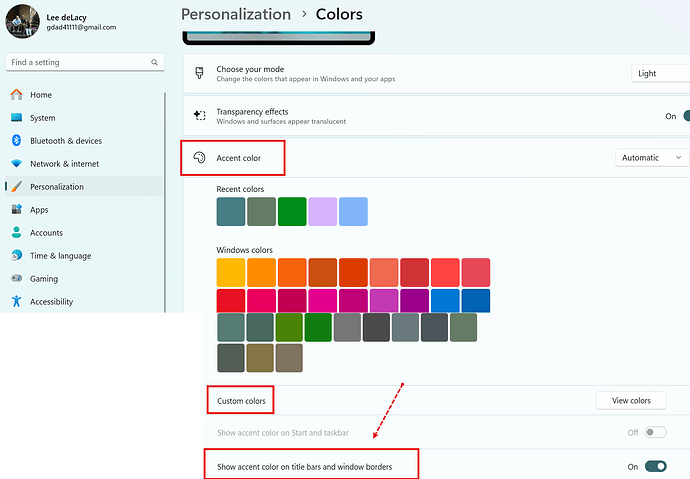Screen dimensions: 690x479
Task: Click the palette icon next to Accent color
Action: tap(199, 157)
